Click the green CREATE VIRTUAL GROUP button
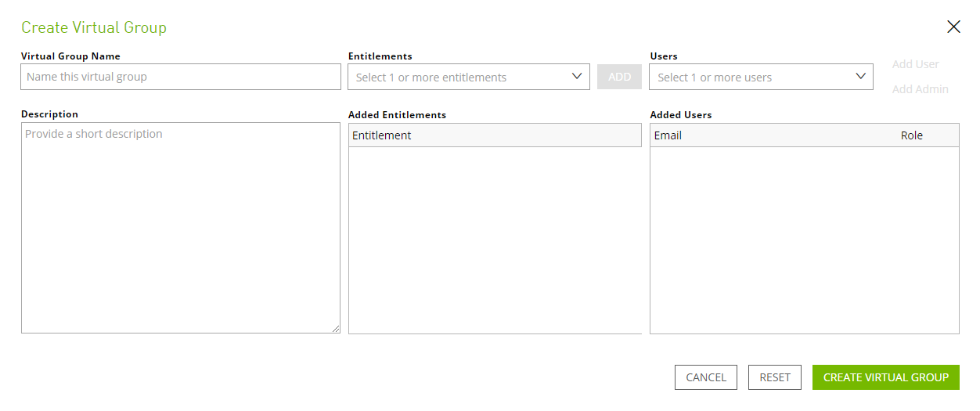980x411 pixels. point(885,377)
